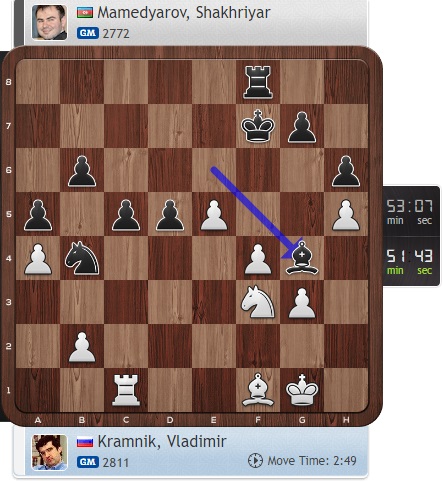Click the 51:43 clock display
Viewport: 442px width, 482px height.
pos(410,261)
